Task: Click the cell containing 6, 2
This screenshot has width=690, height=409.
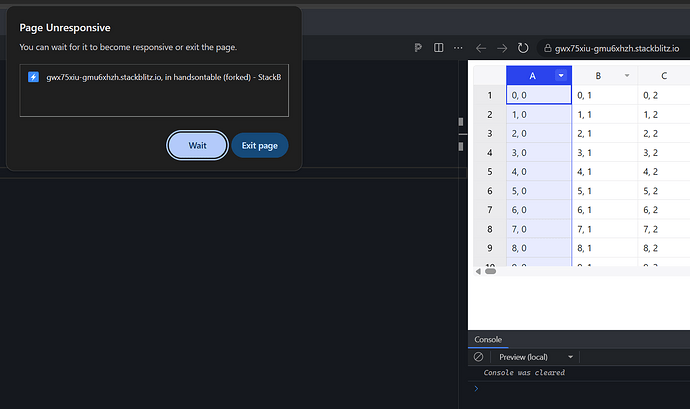Action: (664, 210)
